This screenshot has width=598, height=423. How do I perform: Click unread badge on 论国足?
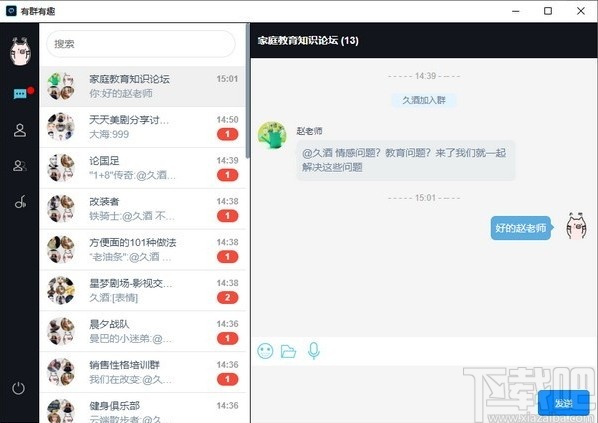pos(228,175)
